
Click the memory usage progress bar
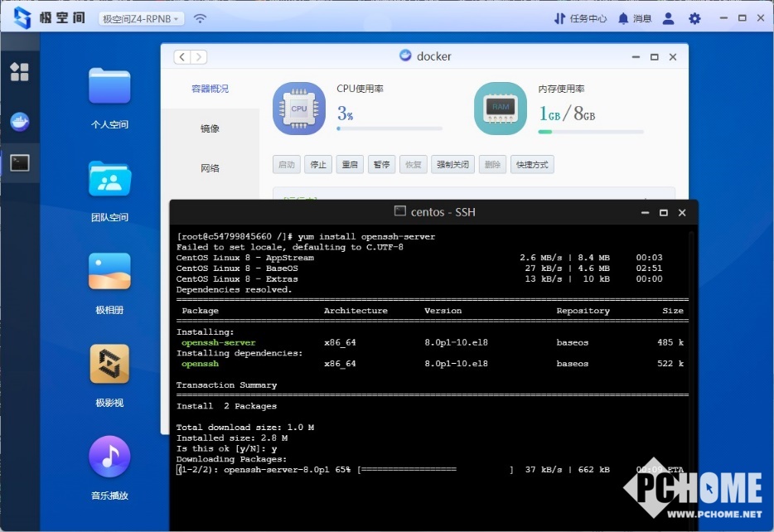pos(591,132)
